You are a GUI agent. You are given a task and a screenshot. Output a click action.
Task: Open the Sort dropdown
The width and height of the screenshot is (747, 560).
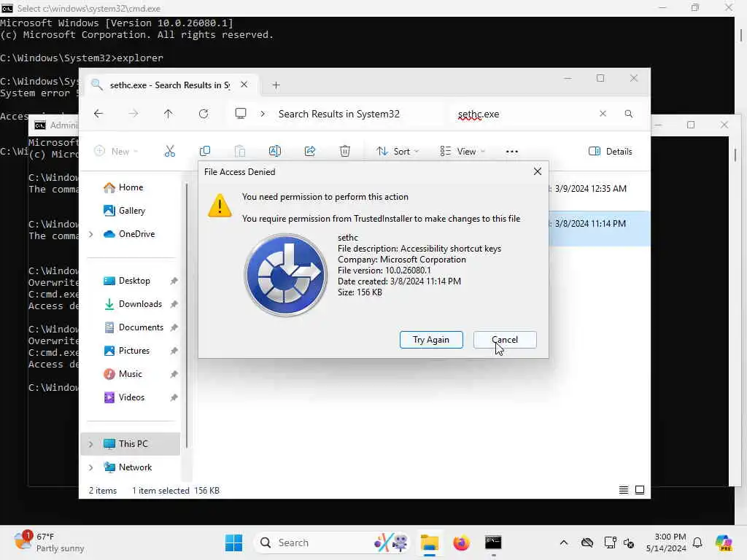pyautogui.click(x=398, y=152)
